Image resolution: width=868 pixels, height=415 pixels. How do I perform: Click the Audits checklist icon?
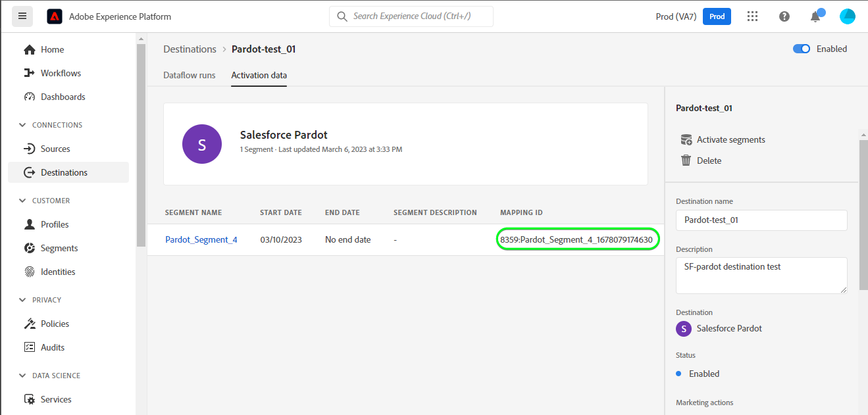pos(30,347)
